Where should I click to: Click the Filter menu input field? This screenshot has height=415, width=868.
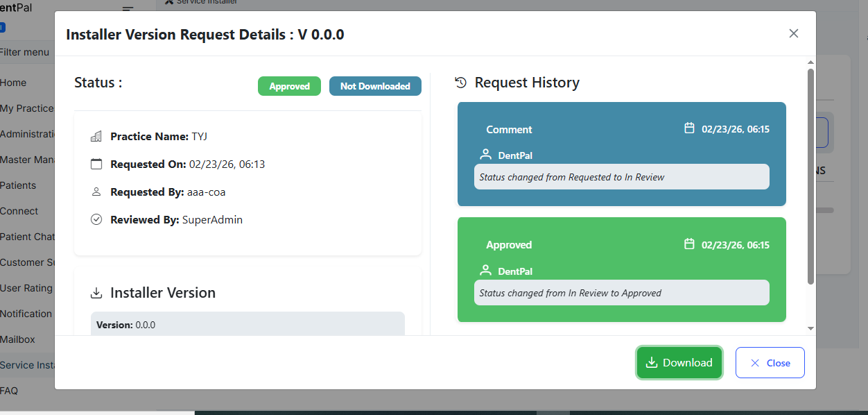[26, 52]
